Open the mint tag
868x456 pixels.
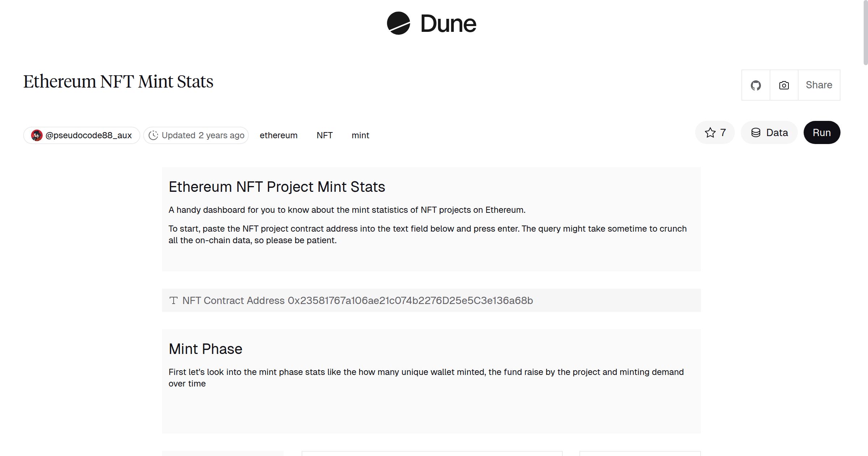pyautogui.click(x=360, y=135)
